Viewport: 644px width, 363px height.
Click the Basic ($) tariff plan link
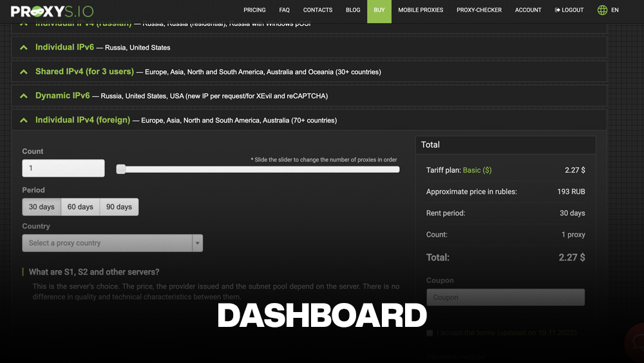pyautogui.click(x=477, y=170)
